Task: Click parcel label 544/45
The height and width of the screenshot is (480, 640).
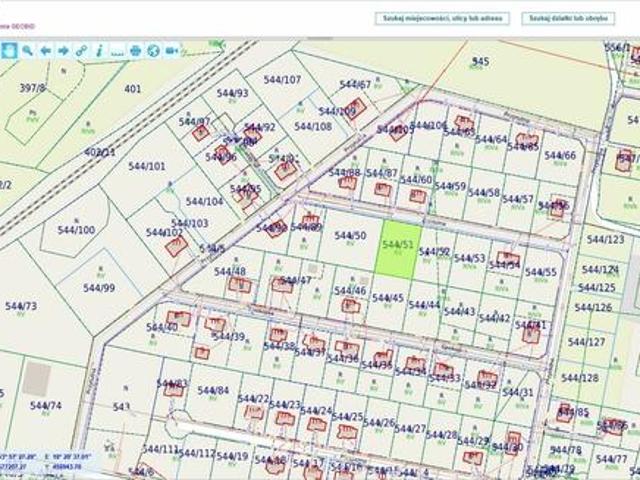Action: (388, 298)
